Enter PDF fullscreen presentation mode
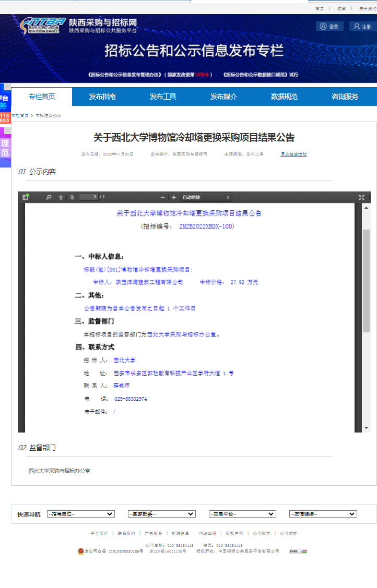The width and height of the screenshot is (377, 588). 361,197
